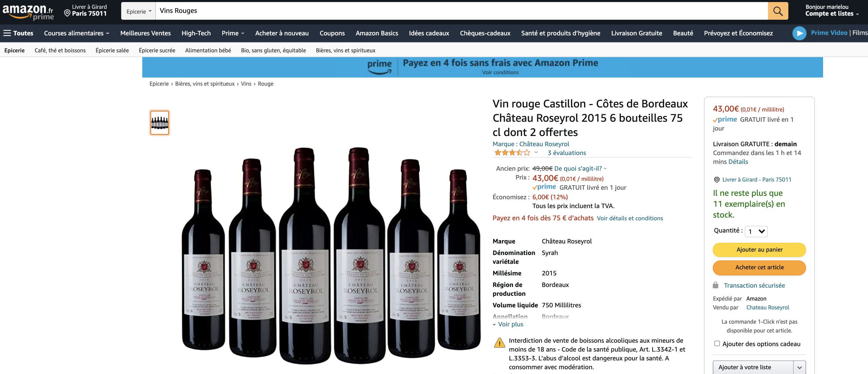Open the 3 évaluations link
868x374 pixels.
pos(567,153)
